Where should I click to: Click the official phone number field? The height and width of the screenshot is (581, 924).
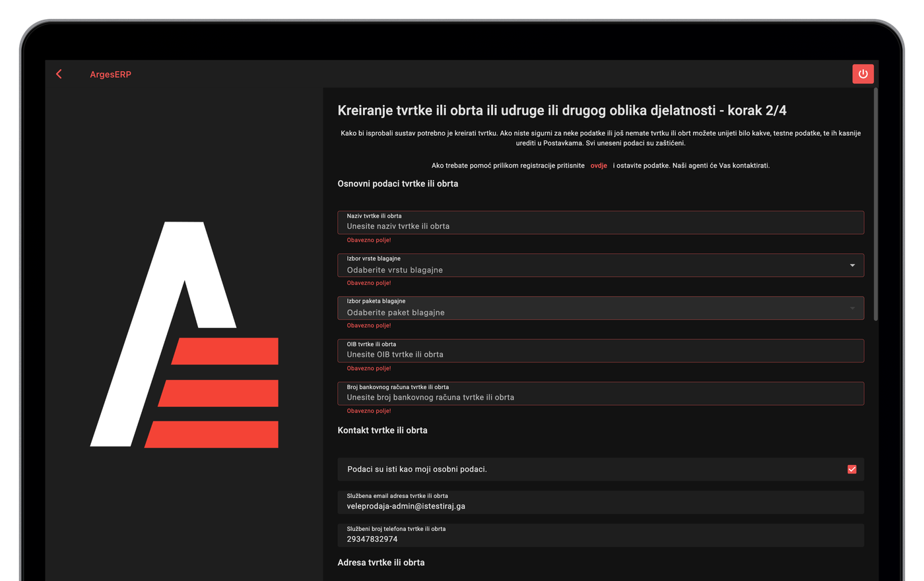(x=601, y=535)
